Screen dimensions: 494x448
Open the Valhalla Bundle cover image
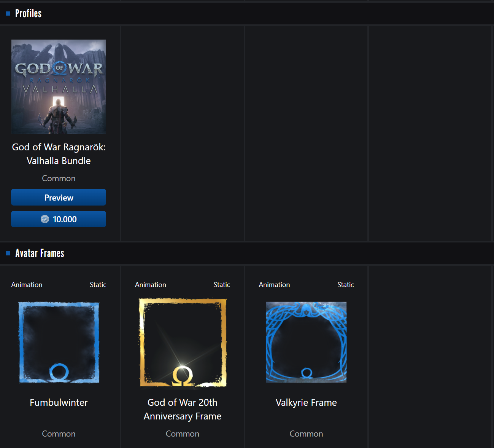tap(59, 87)
